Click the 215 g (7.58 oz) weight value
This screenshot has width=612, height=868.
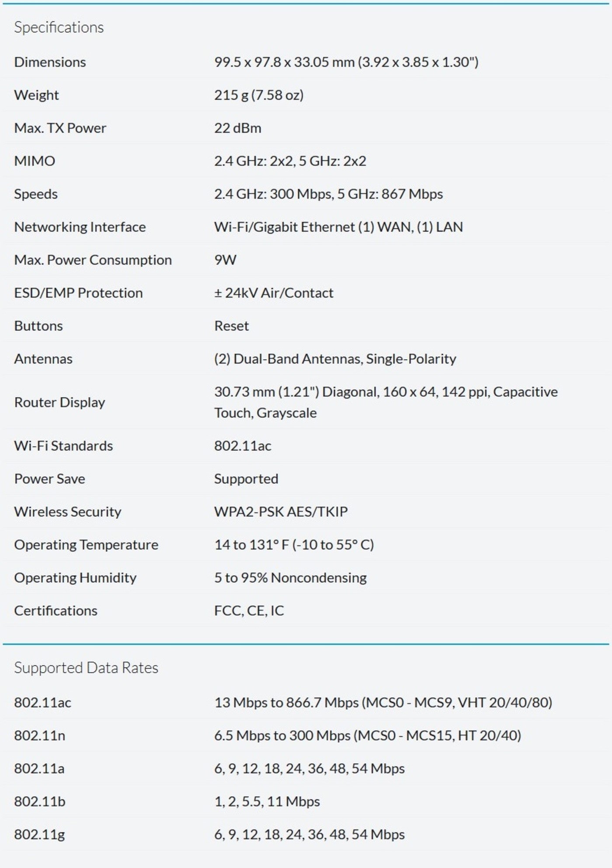(259, 95)
